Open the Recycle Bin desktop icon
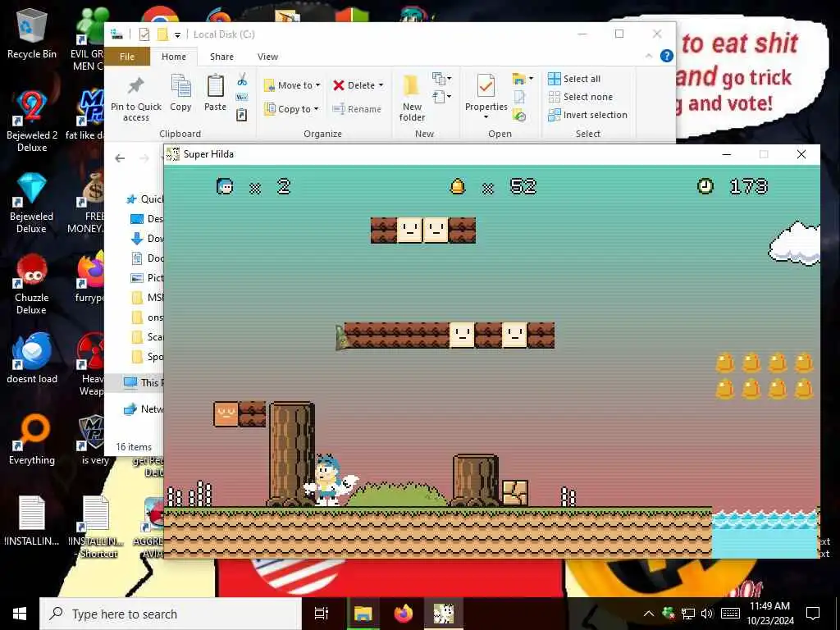Image resolution: width=840 pixels, height=630 pixels. point(32,34)
